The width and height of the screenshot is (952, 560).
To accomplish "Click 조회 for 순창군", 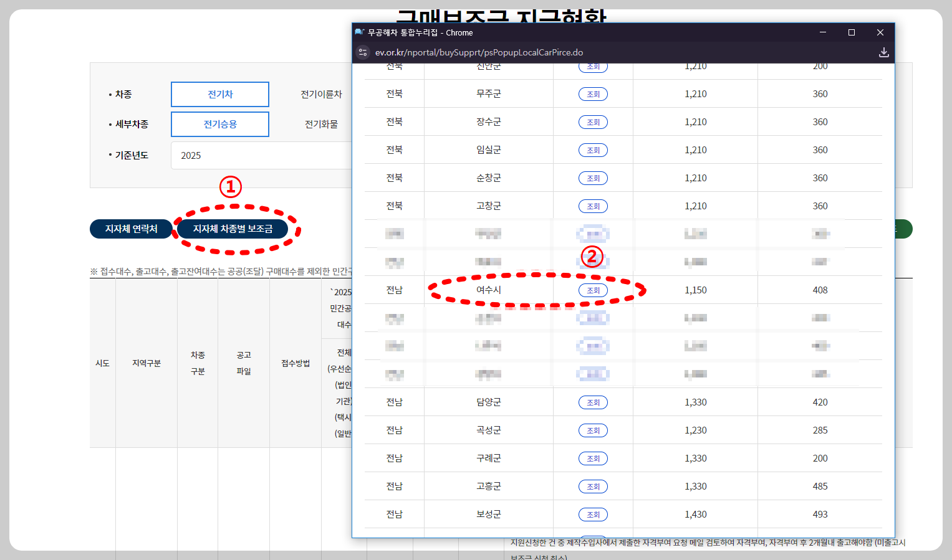I will click(x=593, y=178).
